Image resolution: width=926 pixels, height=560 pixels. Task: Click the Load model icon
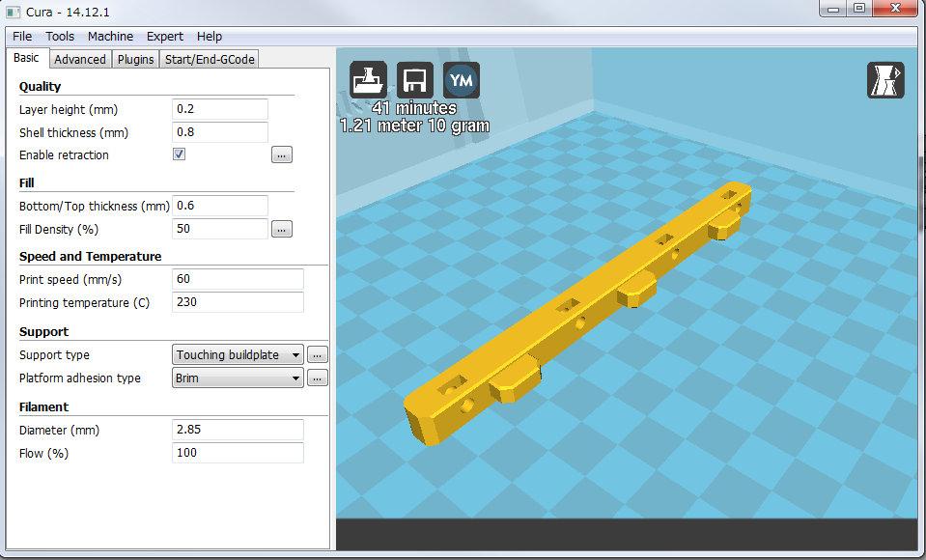(368, 80)
